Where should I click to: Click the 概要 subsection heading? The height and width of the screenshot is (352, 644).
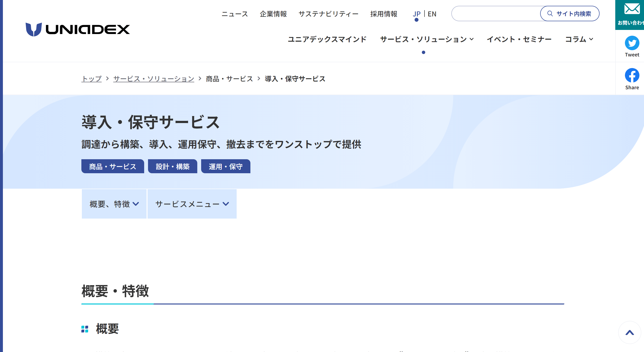107,329
